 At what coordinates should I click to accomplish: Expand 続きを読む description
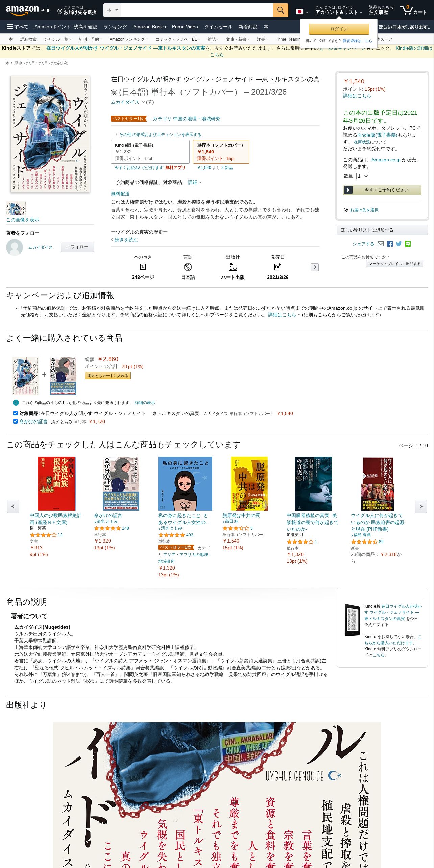(x=124, y=240)
